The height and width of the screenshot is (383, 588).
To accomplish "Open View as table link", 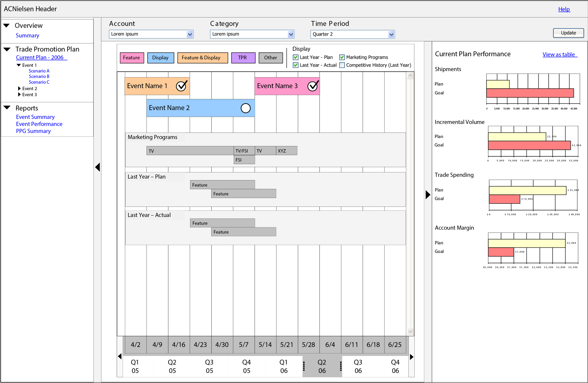I will click(559, 54).
